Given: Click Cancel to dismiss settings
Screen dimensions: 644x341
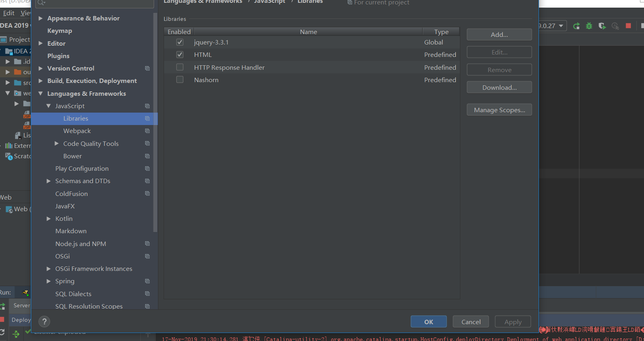Looking at the screenshot, I should (x=471, y=322).
